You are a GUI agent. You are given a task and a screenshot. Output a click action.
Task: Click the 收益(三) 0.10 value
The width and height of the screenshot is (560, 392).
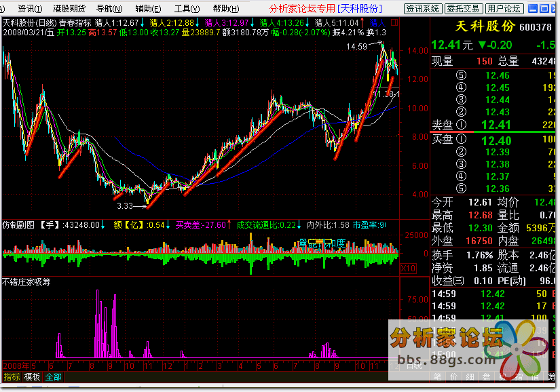pyautogui.click(x=483, y=281)
